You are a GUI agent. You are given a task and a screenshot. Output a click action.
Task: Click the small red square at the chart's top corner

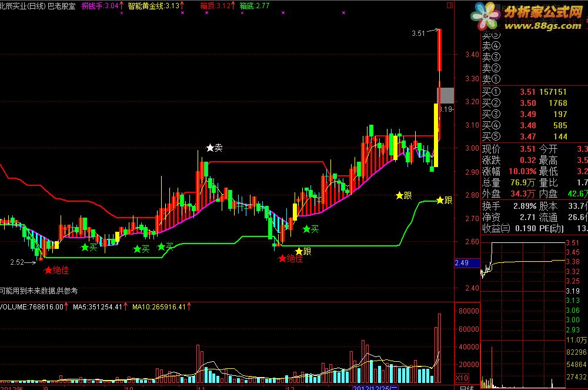(450, 5)
